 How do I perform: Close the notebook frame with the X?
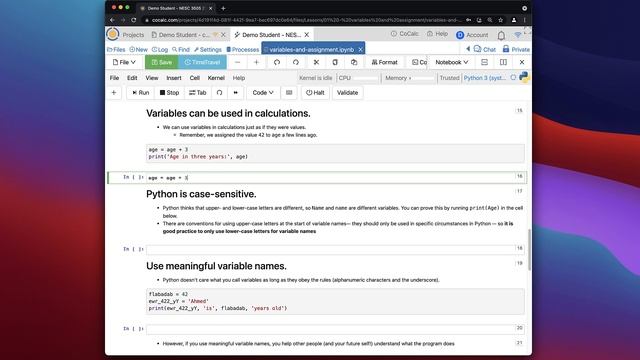(x=522, y=62)
